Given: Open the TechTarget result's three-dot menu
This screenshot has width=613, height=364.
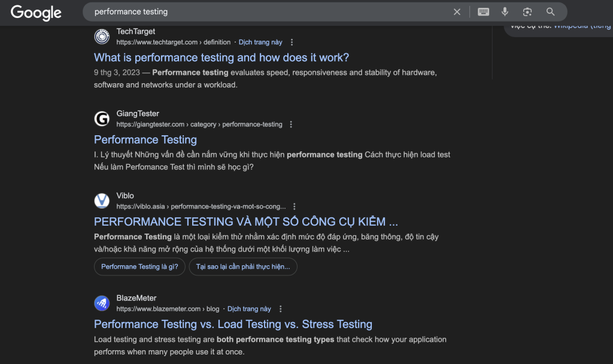Looking at the screenshot, I should click(292, 43).
